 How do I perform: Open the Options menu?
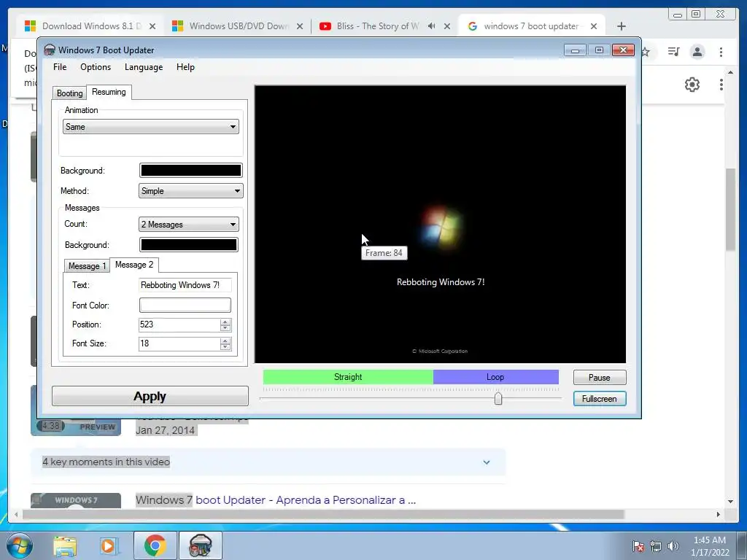click(x=96, y=67)
